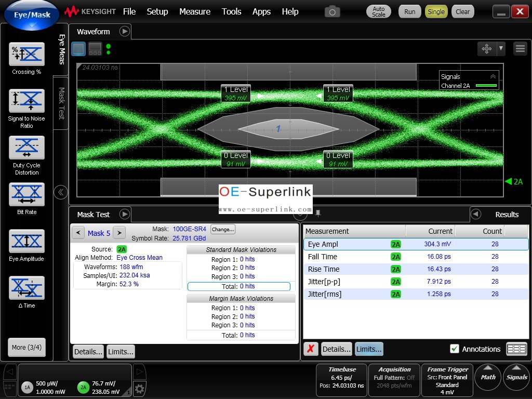Switch to the Mask Test side tab
The height and width of the screenshot is (399, 532).
[61, 102]
